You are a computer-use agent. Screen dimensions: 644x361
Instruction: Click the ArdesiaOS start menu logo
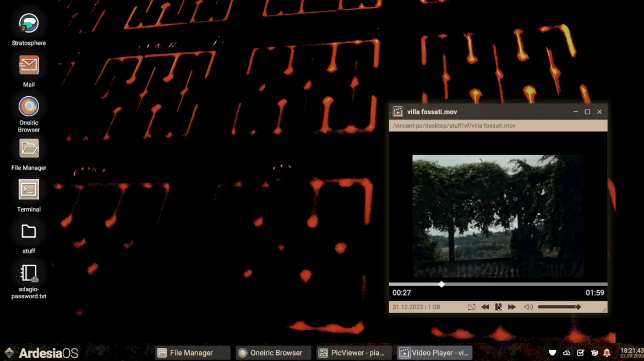click(x=41, y=353)
